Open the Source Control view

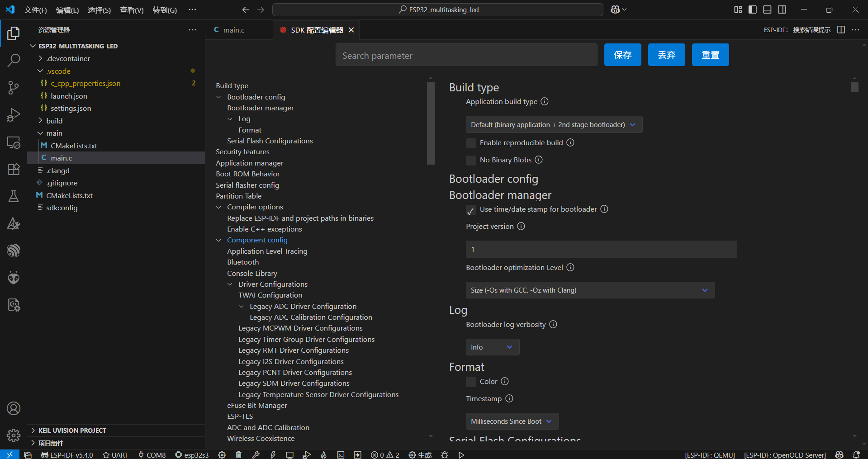[14, 88]
